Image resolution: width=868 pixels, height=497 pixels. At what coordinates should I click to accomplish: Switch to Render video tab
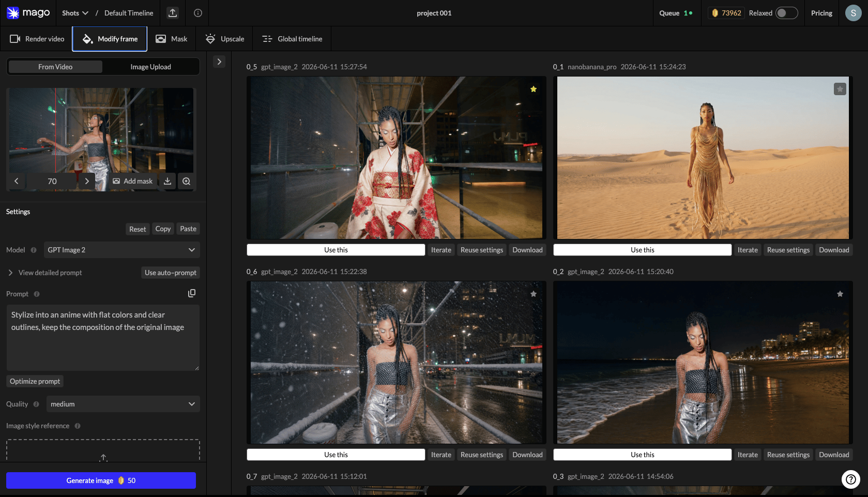(x=37, y=39)
